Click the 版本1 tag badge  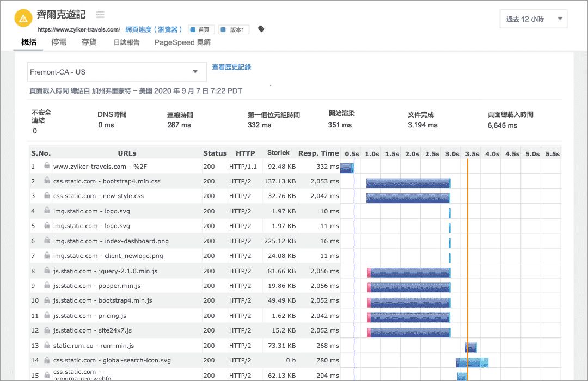234,30
